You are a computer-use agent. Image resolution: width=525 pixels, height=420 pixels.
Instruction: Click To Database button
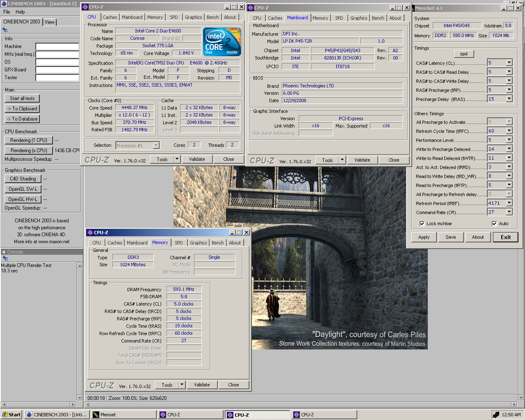[x=23, y=119]
